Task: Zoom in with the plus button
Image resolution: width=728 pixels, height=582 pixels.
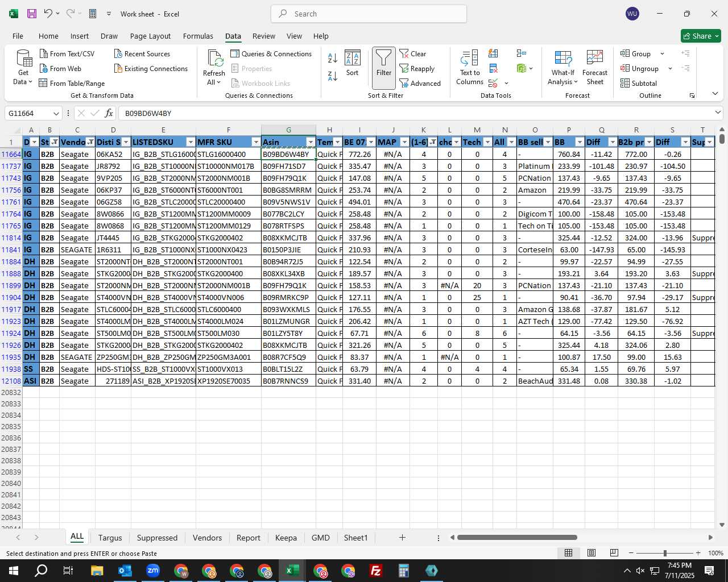Action: [x=698, y=552]
